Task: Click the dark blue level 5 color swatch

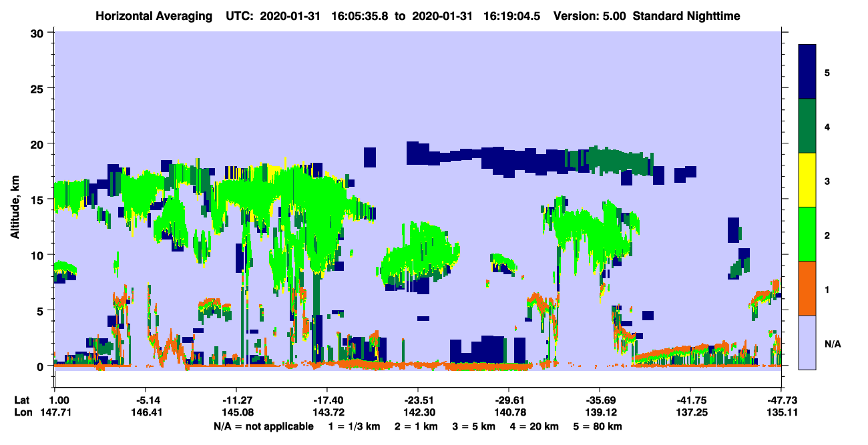Action: pyautogui.click(x=807, y=71)
